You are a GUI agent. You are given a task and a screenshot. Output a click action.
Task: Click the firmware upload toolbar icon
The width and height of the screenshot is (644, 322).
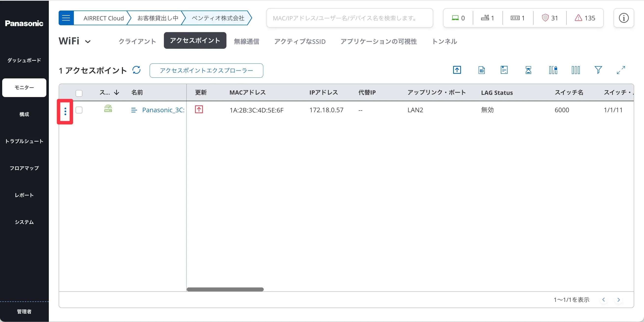tap(457, 70)
